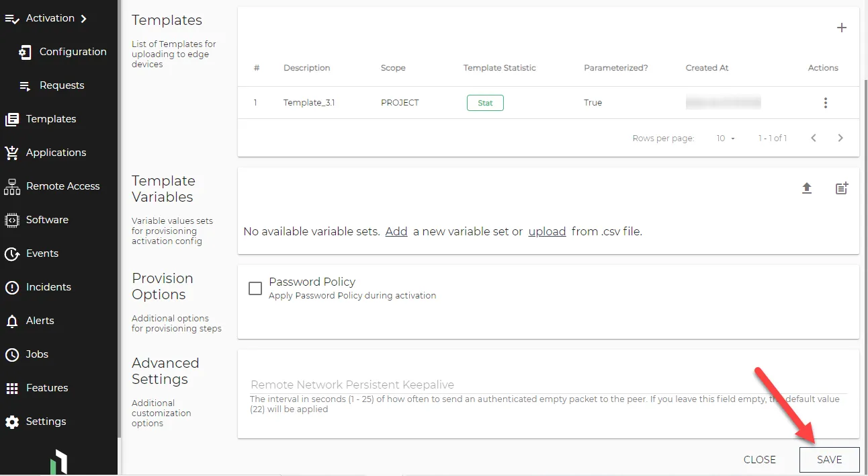This screenshot has width=868, height=476.
Task: Click the SAVE button
Action: [830, 460]
